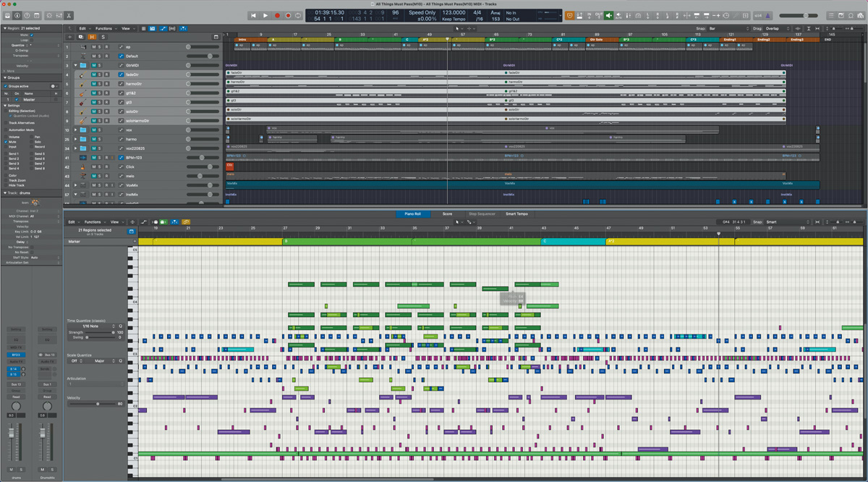Open Quick Help question mark button
Screen dimensions: 868x482
point(27,16)
